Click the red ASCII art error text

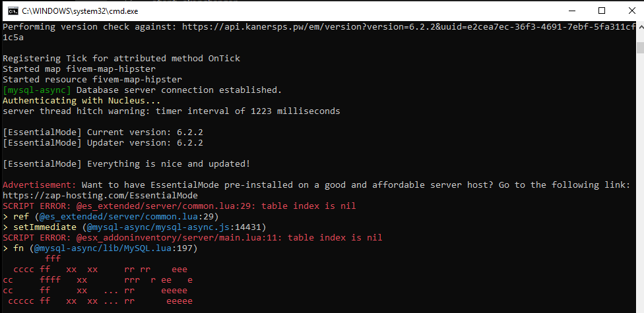98,280
